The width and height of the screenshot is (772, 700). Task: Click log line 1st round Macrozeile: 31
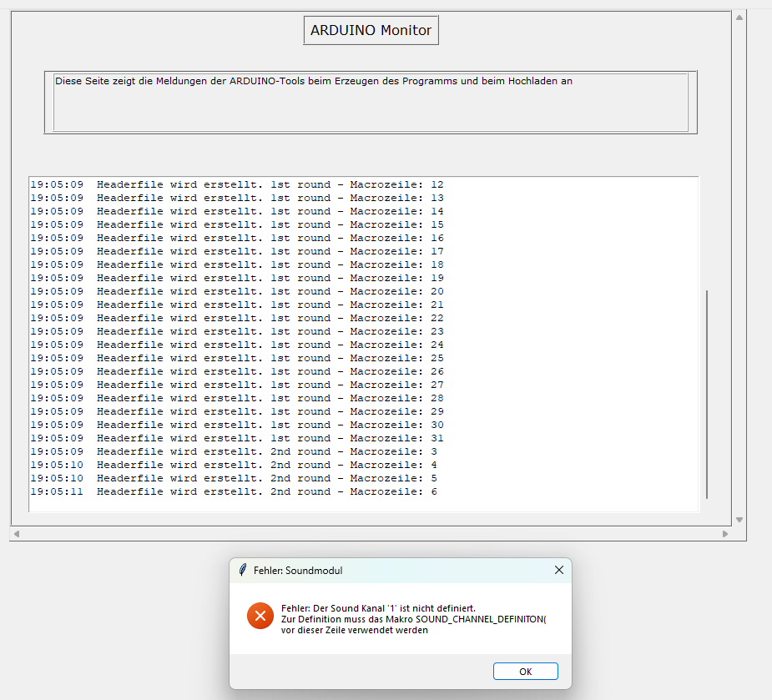click(x=237, y=438)
